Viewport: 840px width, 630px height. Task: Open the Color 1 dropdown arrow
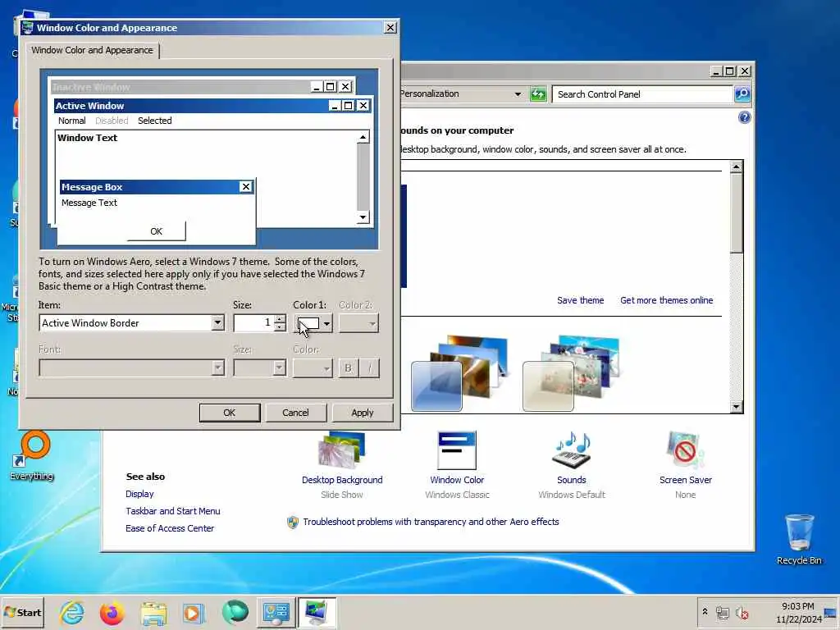(x=326, y=323)
